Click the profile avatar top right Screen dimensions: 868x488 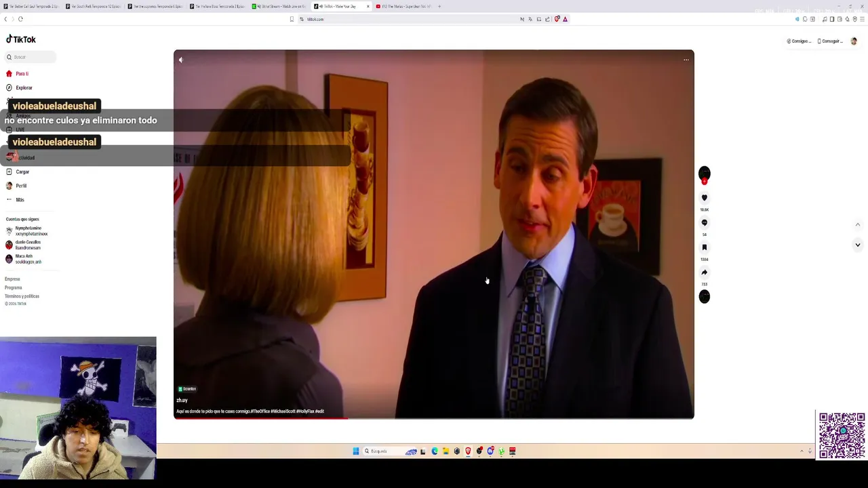point(854,41)
